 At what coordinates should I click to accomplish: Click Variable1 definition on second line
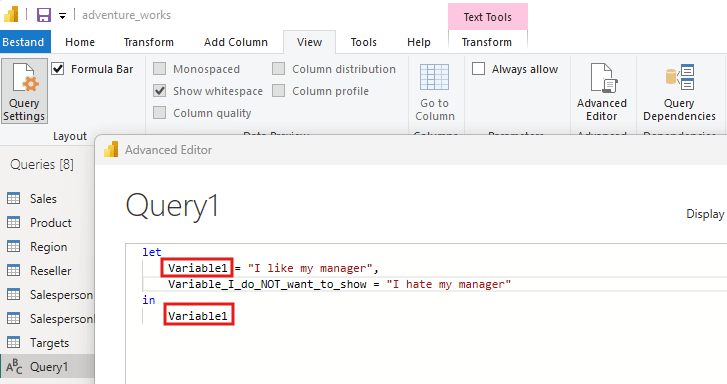pos(198,269)
